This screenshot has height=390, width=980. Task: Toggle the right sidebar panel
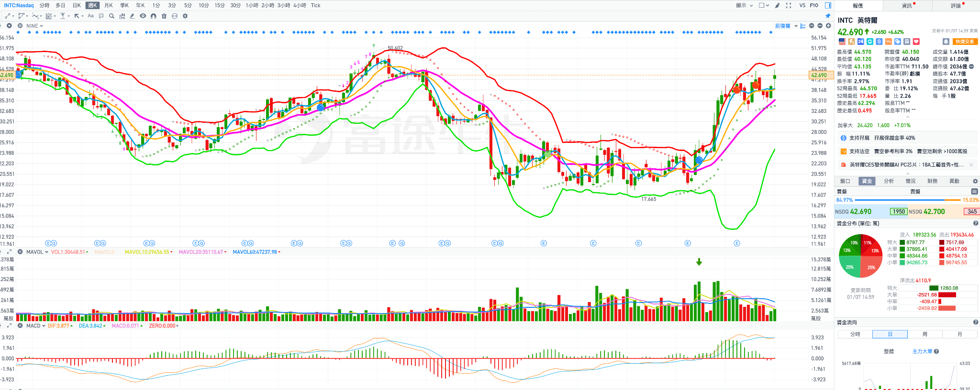click(x=828, y=6)
